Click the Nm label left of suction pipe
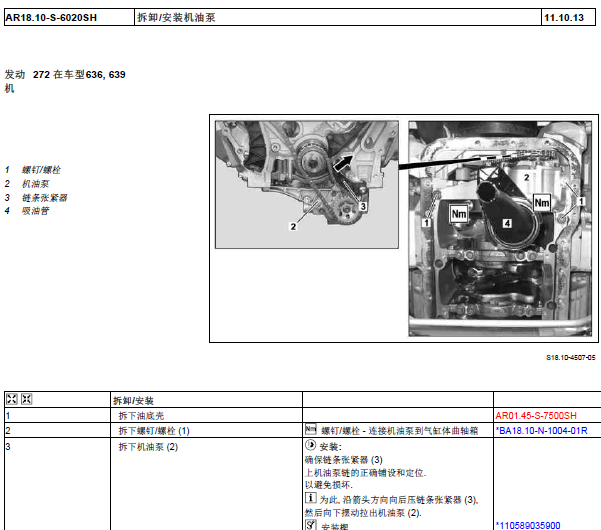 click(x=459, y=213)
